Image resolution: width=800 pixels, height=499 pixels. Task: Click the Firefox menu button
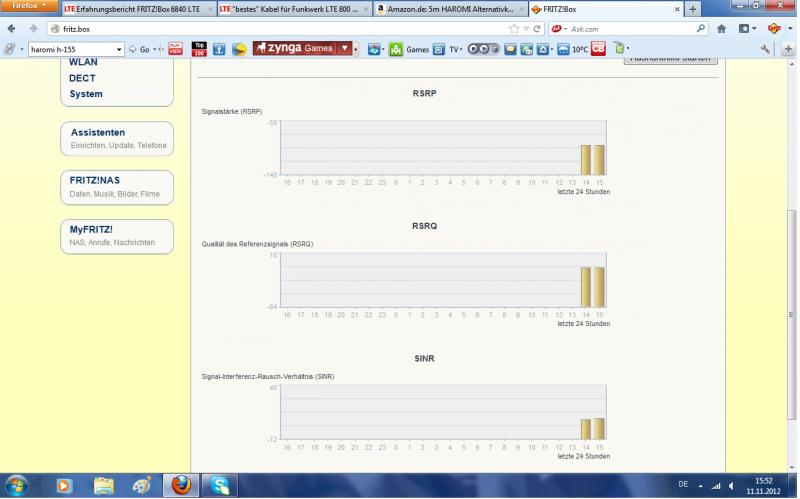pyautogui.click(x=29, y=6)
